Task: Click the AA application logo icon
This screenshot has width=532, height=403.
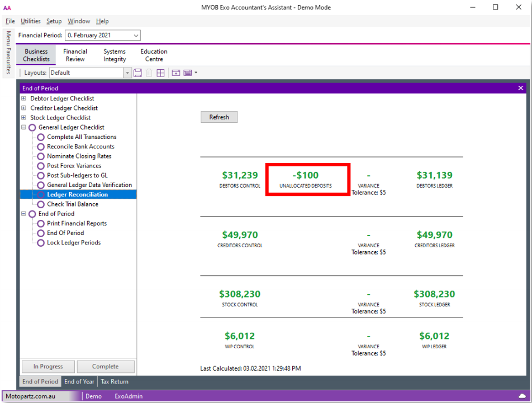Action: 7,8
